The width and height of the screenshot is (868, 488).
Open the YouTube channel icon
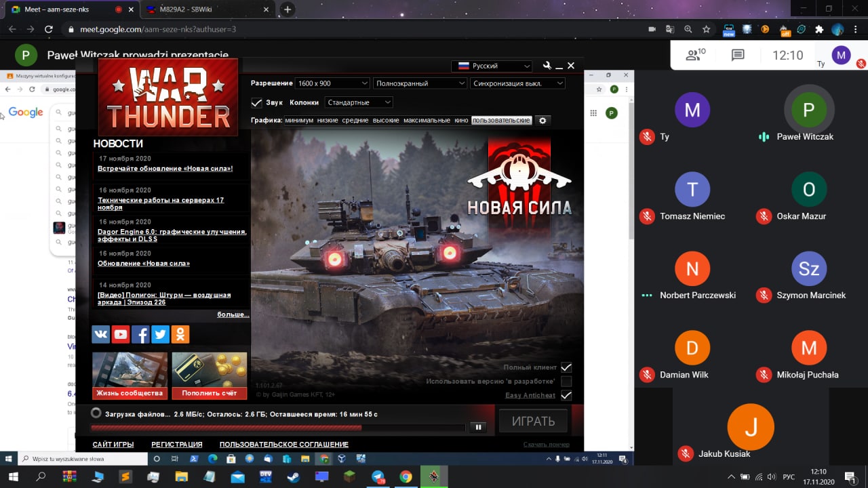tap(121, 334)
